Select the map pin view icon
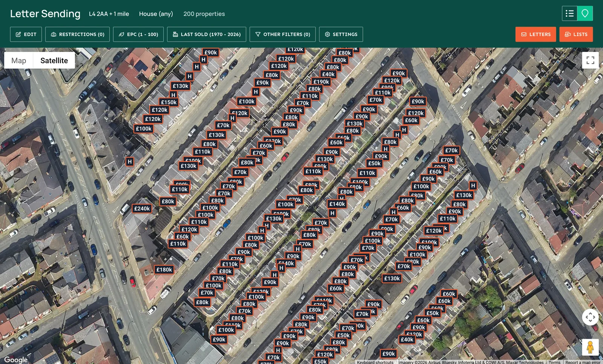Image resolution: width=603 pixels, height=364 pixels. pyautogui.click(x=585, y=14)
